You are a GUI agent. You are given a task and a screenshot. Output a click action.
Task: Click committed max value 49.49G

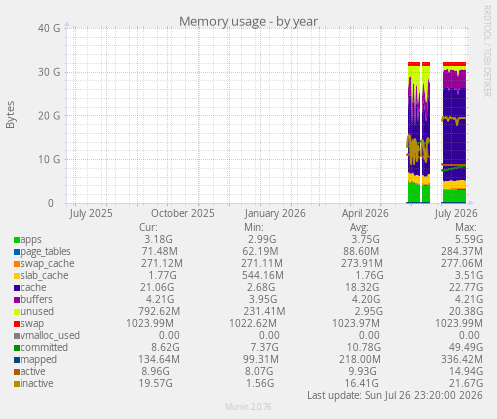pos(466,347)
